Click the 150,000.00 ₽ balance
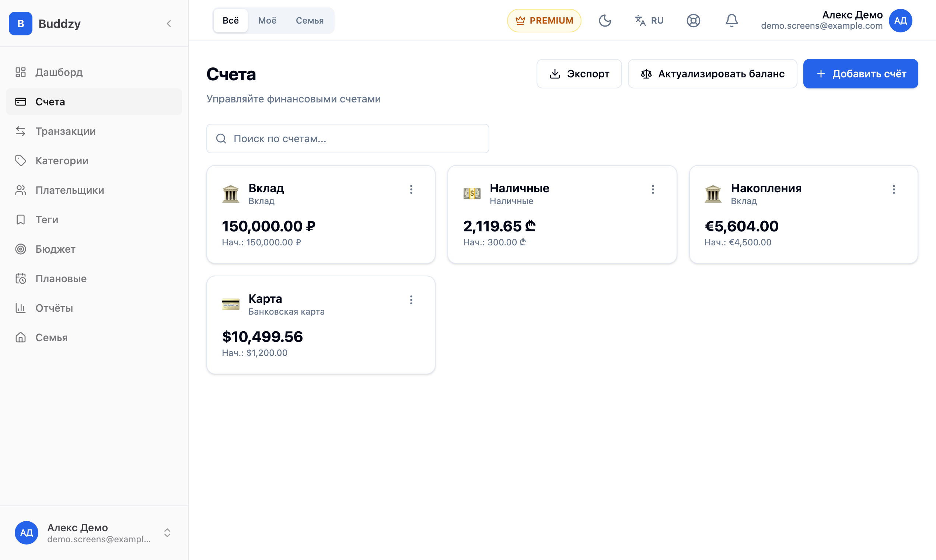 (x=268, y=227)
